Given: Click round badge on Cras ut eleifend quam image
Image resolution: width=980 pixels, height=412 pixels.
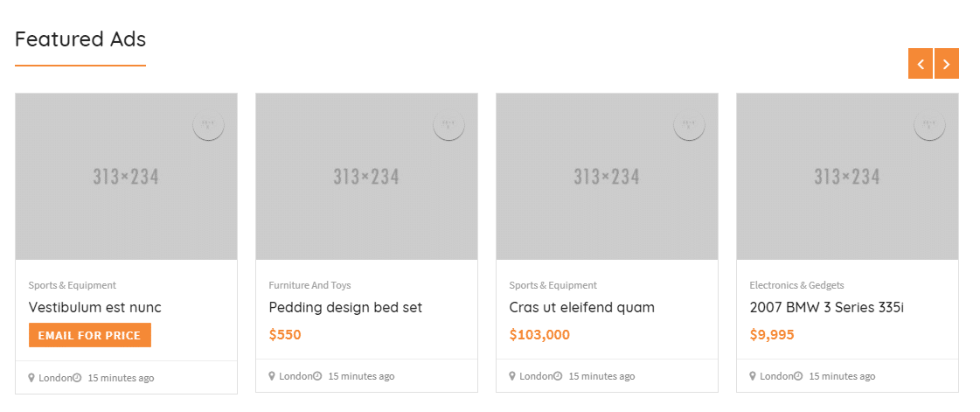Looking at the screenshot, I should [689, 124].
